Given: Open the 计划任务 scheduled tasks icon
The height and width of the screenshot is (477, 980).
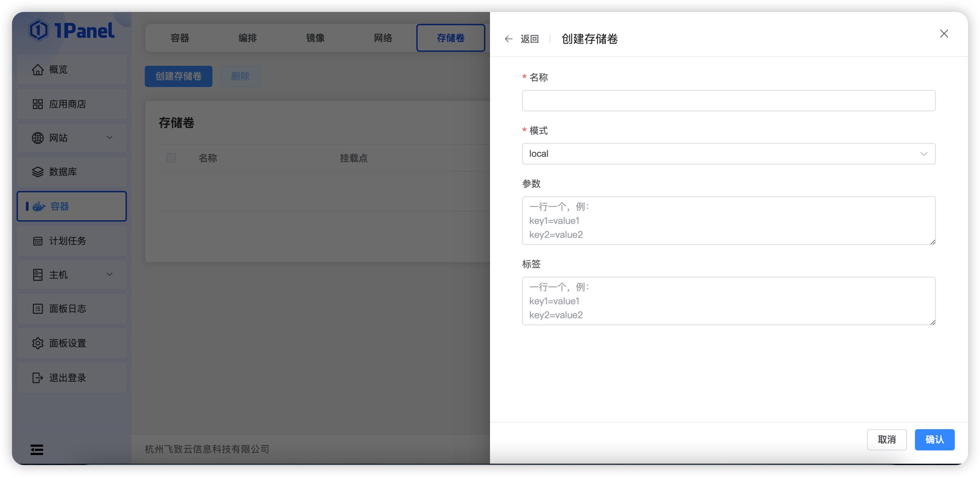Looking at the screenshot, I should click(x=38, y=240).
